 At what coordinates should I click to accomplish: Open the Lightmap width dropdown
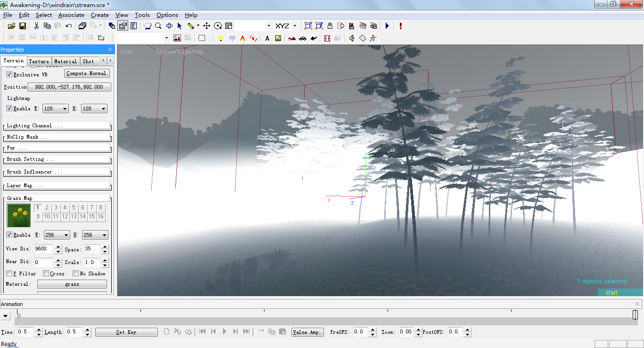(64, 108)
